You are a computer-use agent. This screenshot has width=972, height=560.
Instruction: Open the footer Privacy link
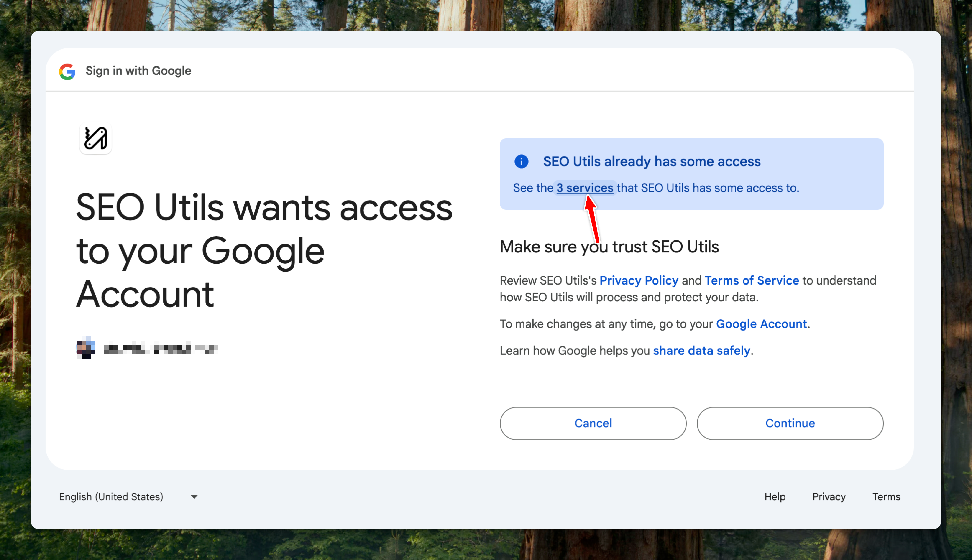(829, 496)
